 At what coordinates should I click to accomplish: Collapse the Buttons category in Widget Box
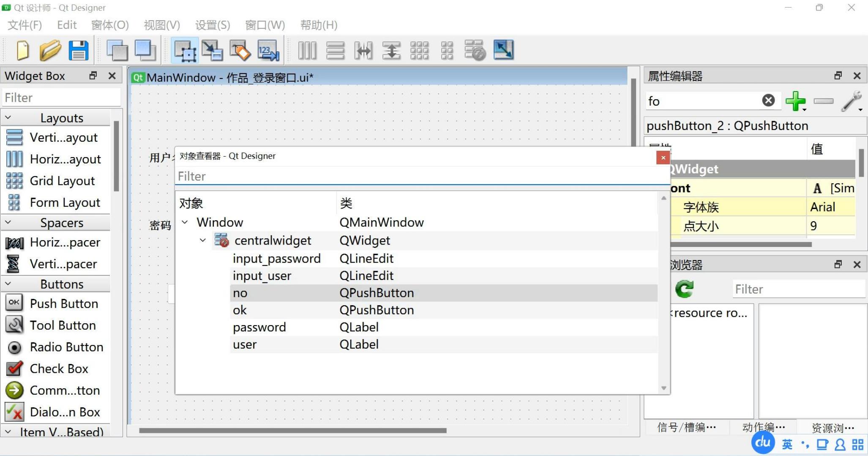point(8,284)
